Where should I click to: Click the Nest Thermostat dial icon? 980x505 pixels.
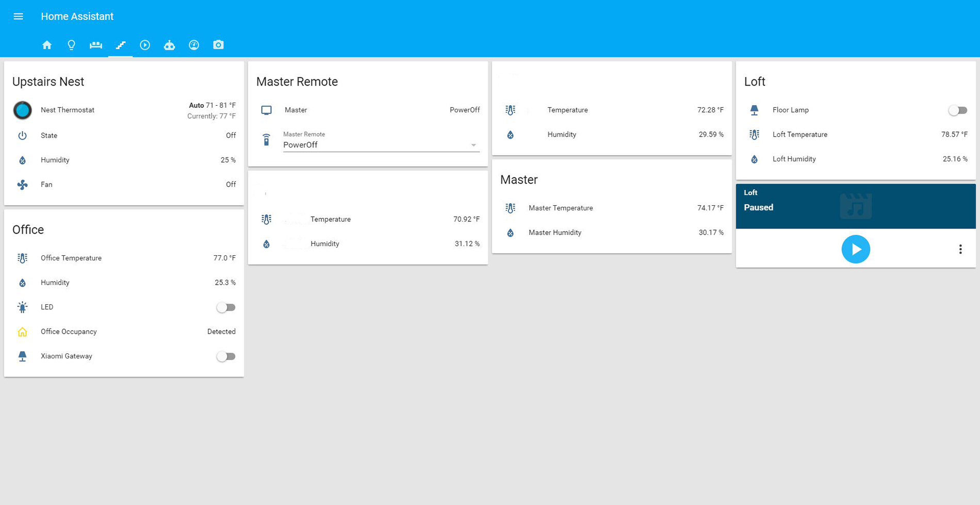tap(22, 110)
